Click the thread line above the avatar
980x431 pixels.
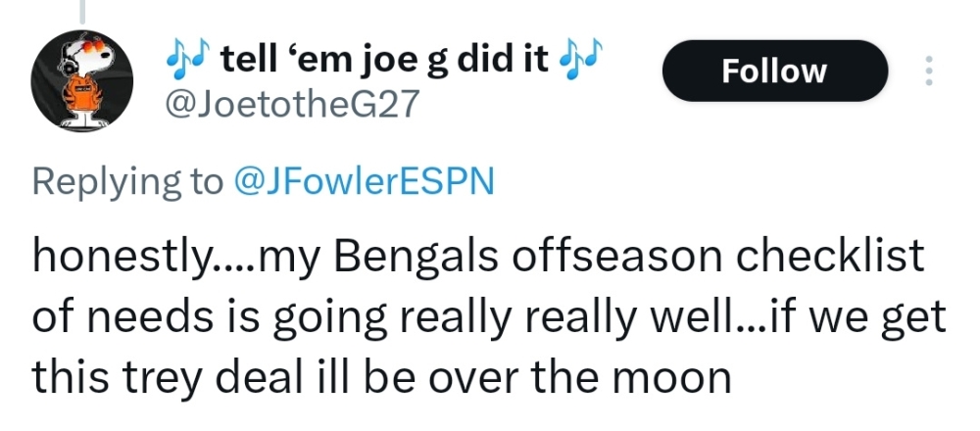click(x=82, y=10)
